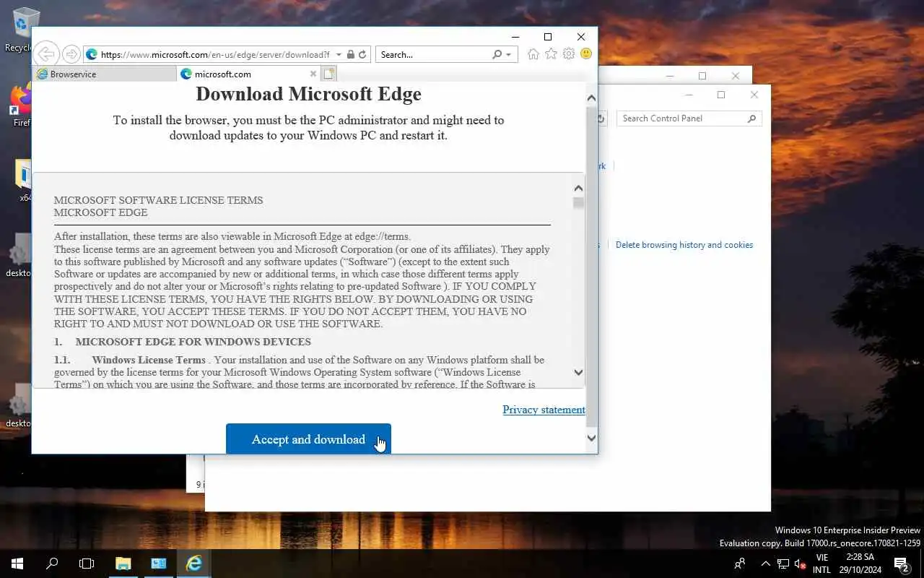Click the security lock icon in address bar

pos(350,55)
